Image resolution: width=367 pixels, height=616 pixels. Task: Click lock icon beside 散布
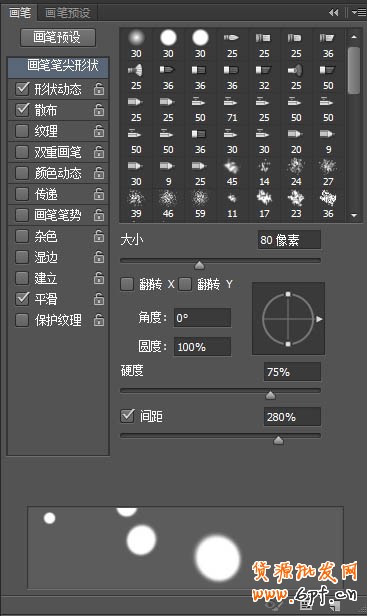[x=99, y=110]
